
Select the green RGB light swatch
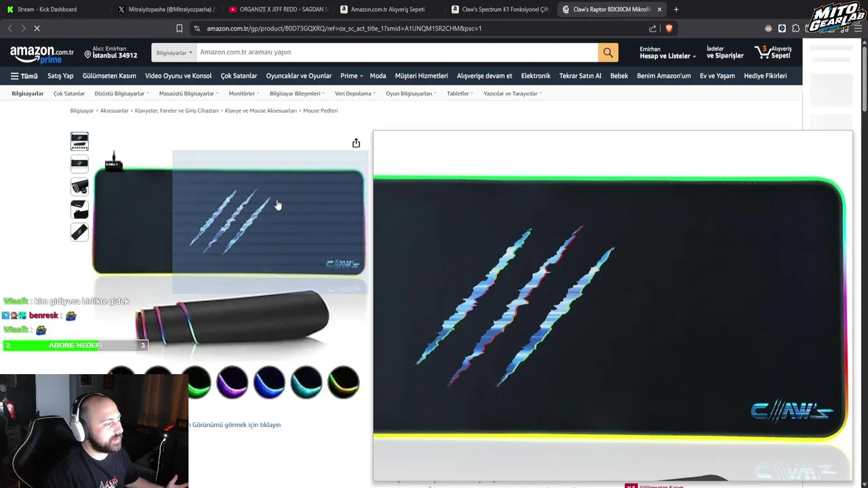tap(196, 382)
